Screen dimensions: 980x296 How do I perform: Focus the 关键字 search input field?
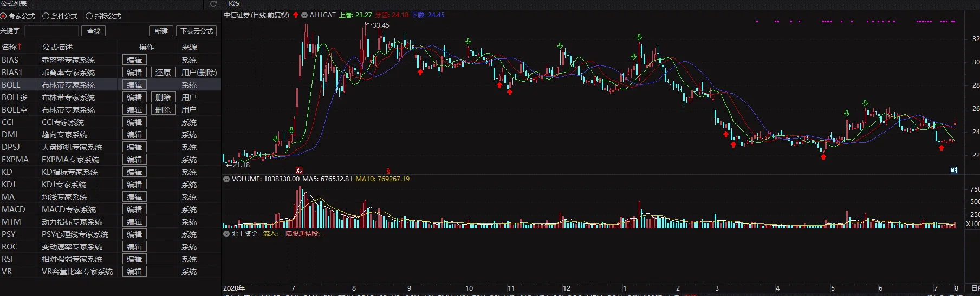tap(51, 31)
